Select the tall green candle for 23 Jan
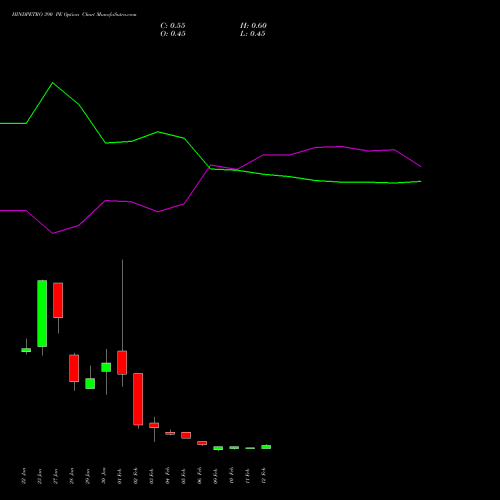Image resolution: width=500 pixels, height=500 pixels. (x=42, y=313)
